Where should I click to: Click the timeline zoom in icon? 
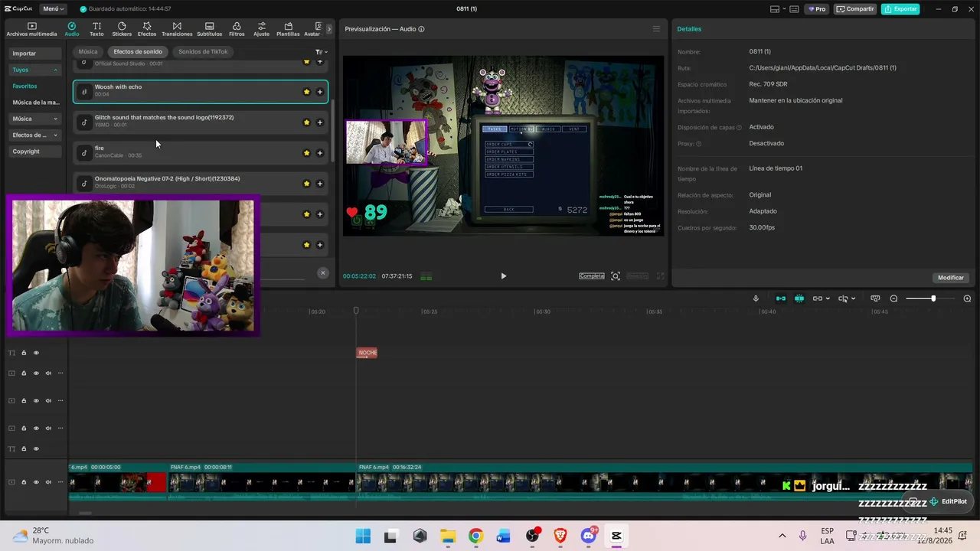967,298
